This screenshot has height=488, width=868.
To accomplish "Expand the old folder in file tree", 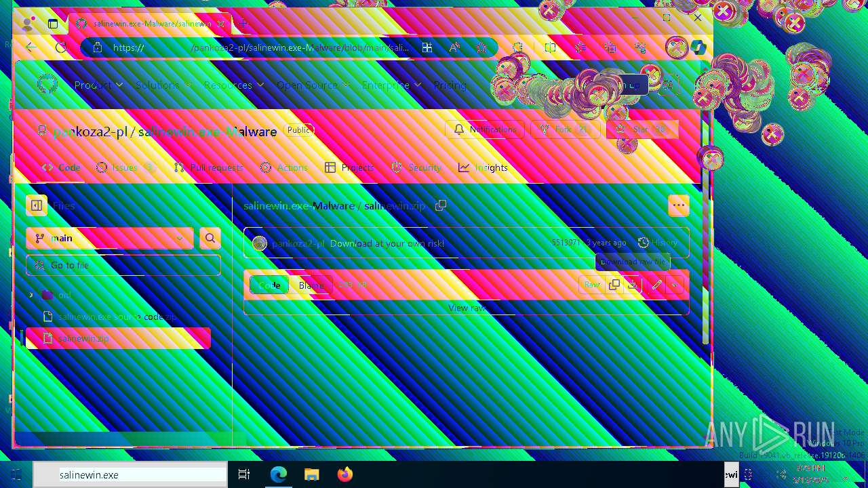I will pyautogui.click(x=31, y=295).
